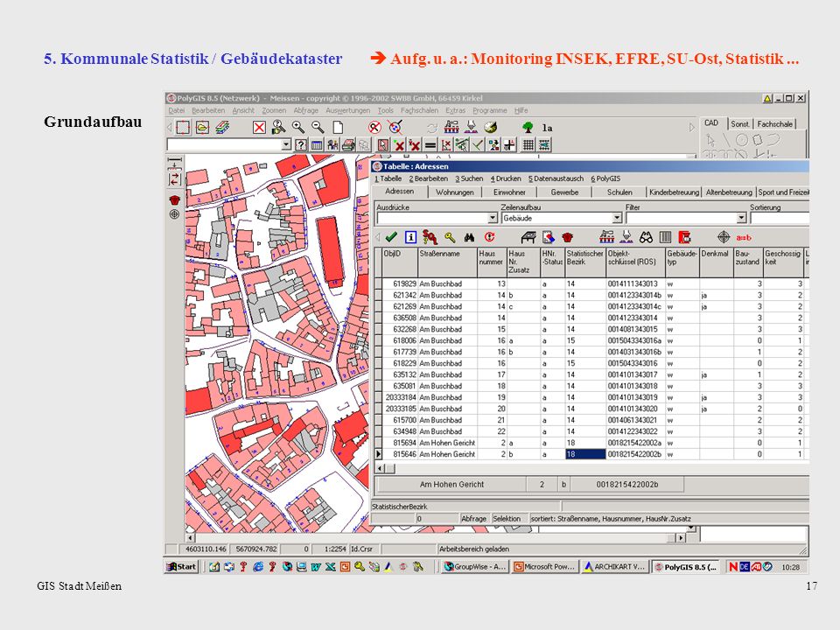Click the printer icon in second toolbar row
840x630 pixels.
pos(349,144)
